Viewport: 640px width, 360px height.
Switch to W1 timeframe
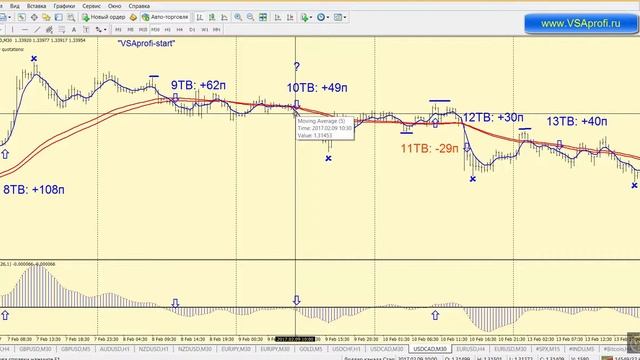(204, 29)
